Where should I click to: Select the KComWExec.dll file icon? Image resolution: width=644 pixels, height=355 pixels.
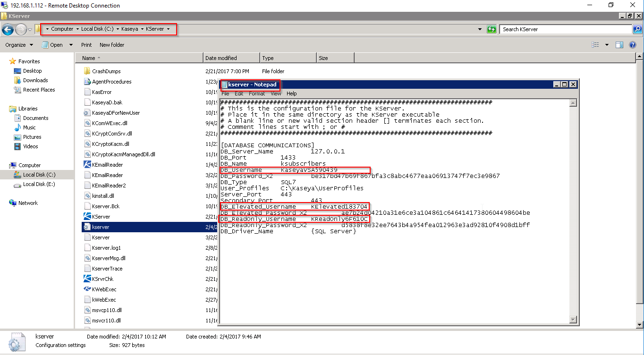point(87,123)
